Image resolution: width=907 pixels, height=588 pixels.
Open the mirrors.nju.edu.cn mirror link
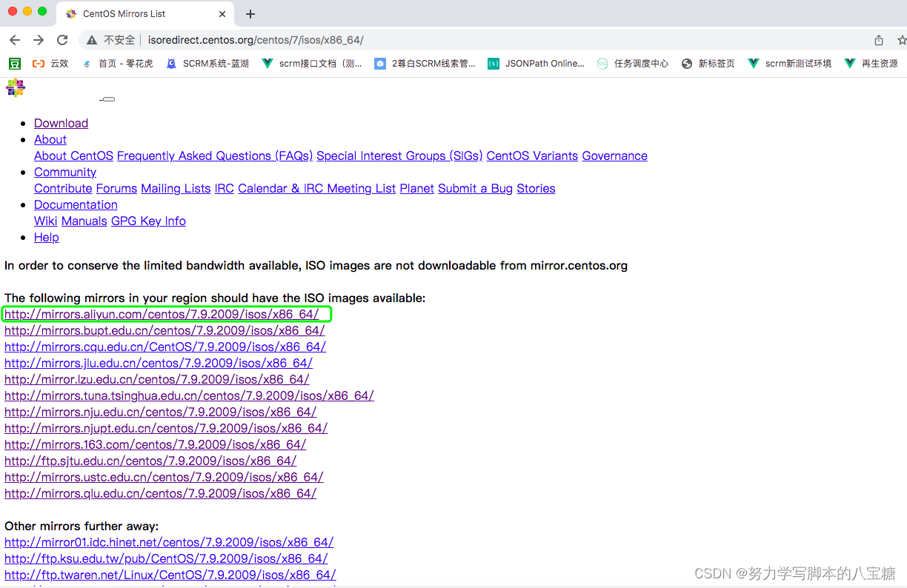point(161,412)
